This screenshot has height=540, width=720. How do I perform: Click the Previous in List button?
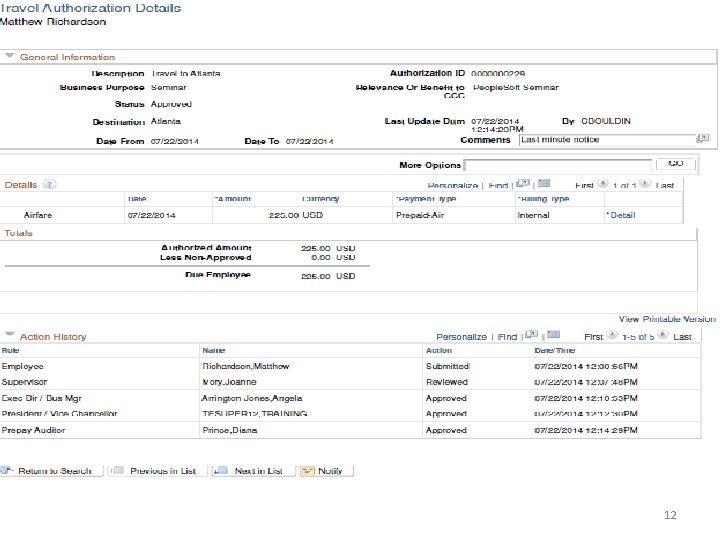tap(158, 471)
